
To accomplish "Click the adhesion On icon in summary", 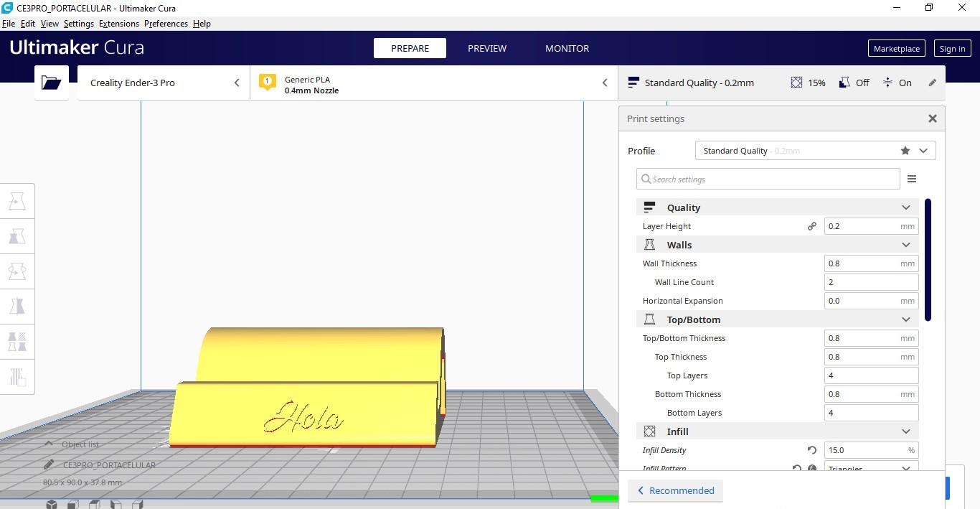I will (887, 83).
